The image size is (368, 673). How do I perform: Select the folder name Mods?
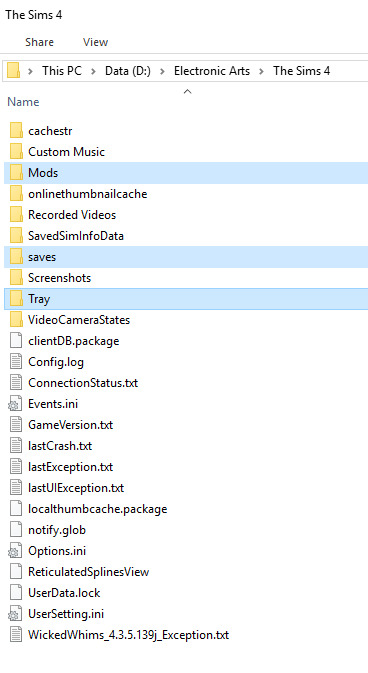click(43, 173)
